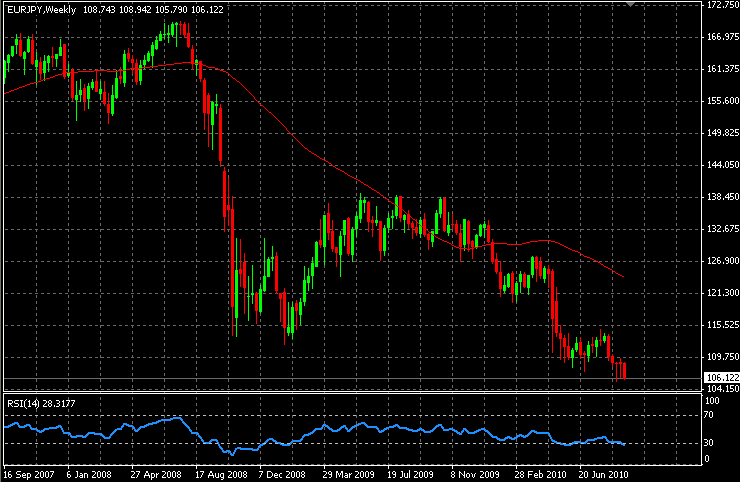Click the 29 Mar 2009 date label
The height and width of the screenshot is (482, 740).
348,474
